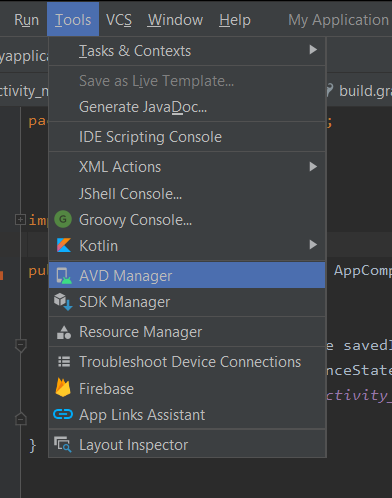Image resolution: width=392 pixels, height=498 pixels.
Task: Click the Layout Inspector magnifier icon
Action: 63,444
